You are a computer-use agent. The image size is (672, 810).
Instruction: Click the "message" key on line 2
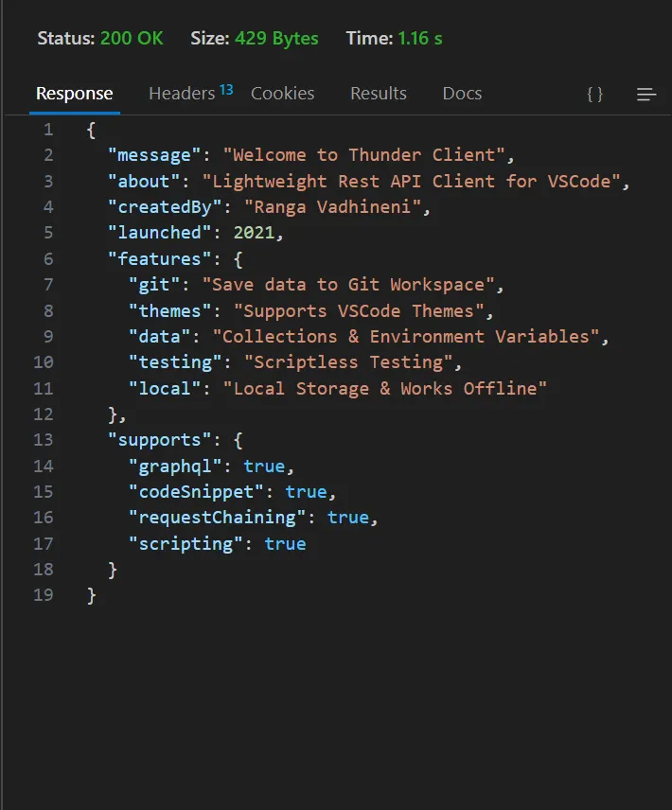(x=154, y=155)
